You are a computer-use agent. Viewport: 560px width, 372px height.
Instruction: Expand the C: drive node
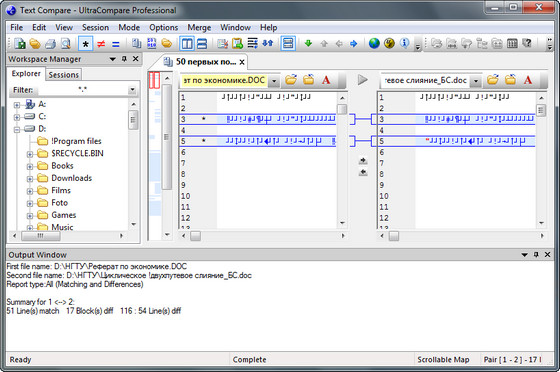click(x=16, y=117)
